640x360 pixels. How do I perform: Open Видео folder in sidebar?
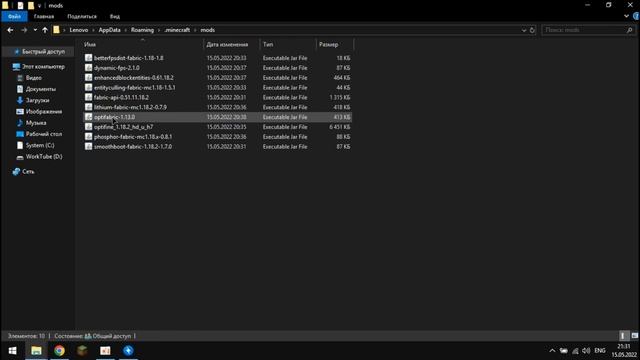click(x=33, y=78)
